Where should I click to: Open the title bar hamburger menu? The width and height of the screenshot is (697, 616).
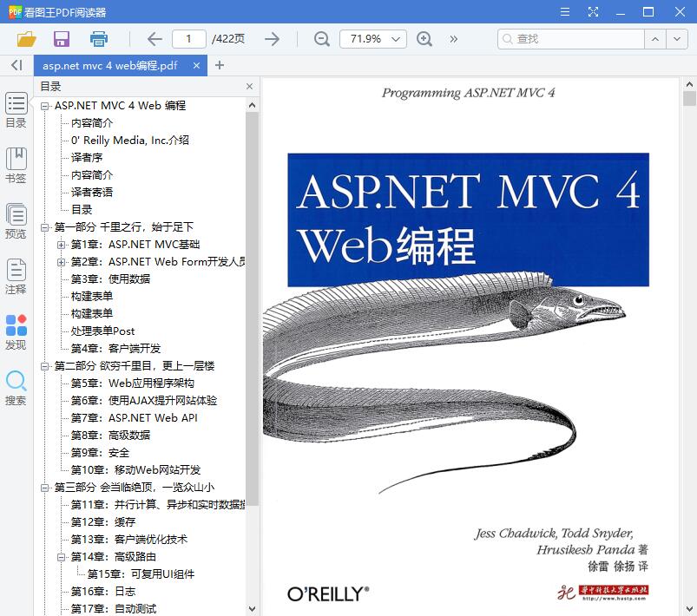[565, 12]
